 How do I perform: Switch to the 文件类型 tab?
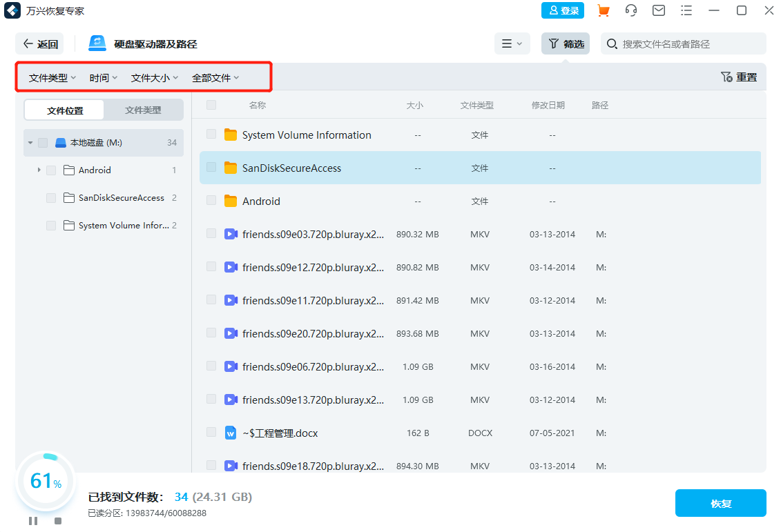pos(142,110)
